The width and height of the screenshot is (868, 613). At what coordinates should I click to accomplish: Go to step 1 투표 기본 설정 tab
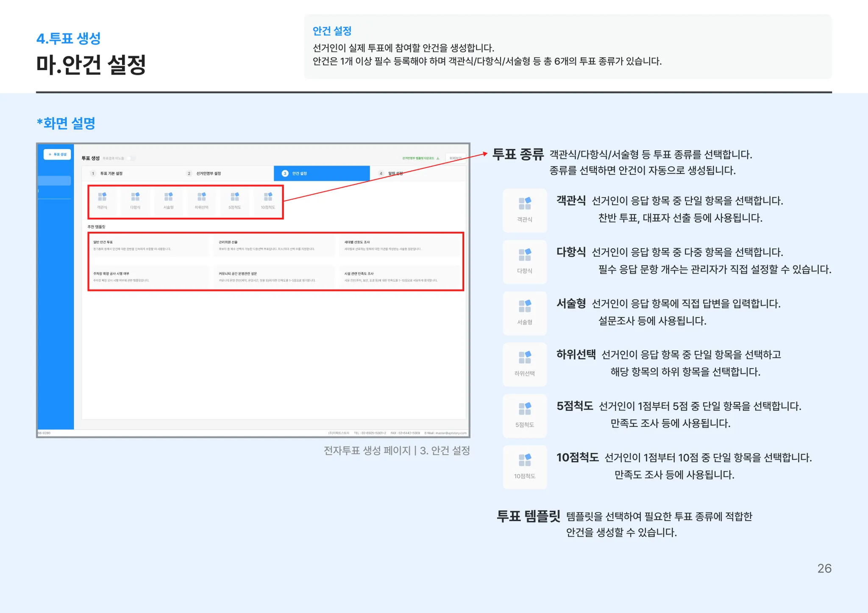[x=111, y=173]
